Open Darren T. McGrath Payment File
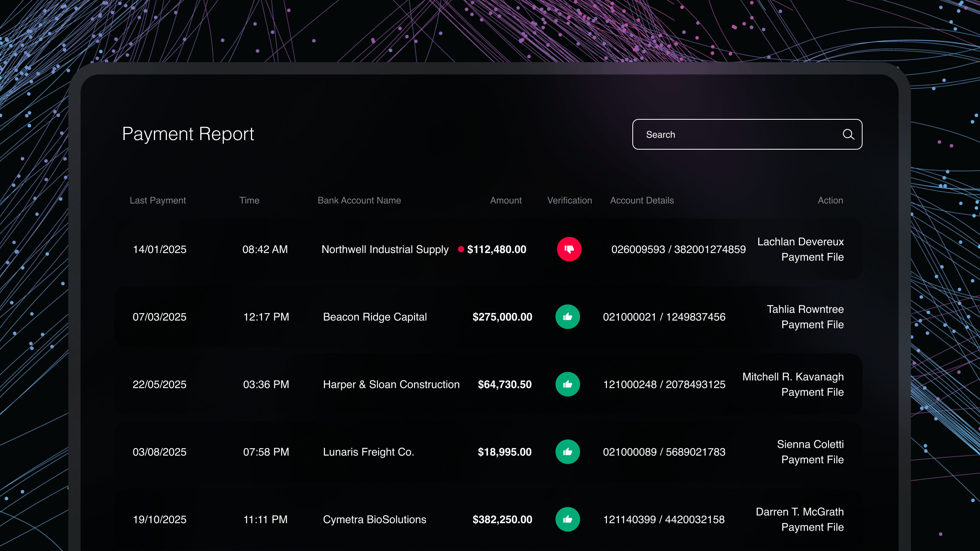Image resolution: width=980 pixels, height=551 pixels. click(800, 520)
